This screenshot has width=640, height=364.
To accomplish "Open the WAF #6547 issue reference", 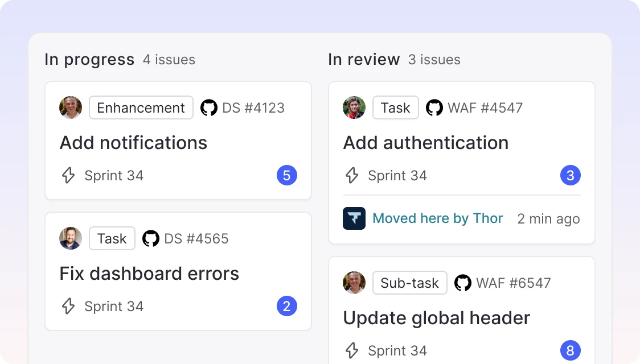I will 514,283.
